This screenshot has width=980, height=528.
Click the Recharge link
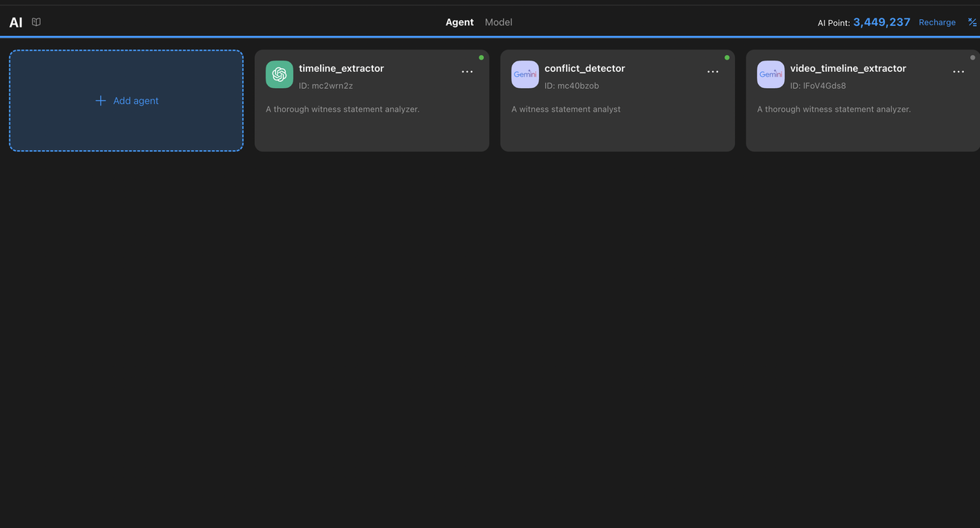coord(937,22)
